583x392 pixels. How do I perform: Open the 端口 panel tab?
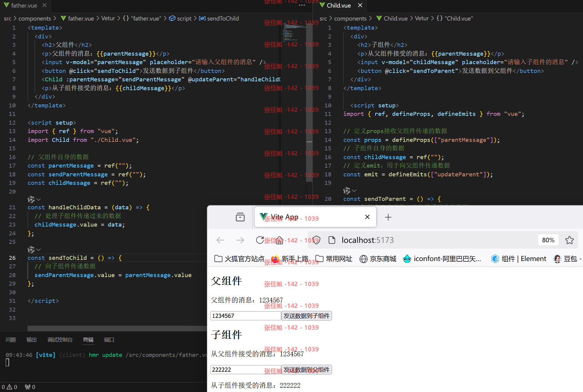109,340
